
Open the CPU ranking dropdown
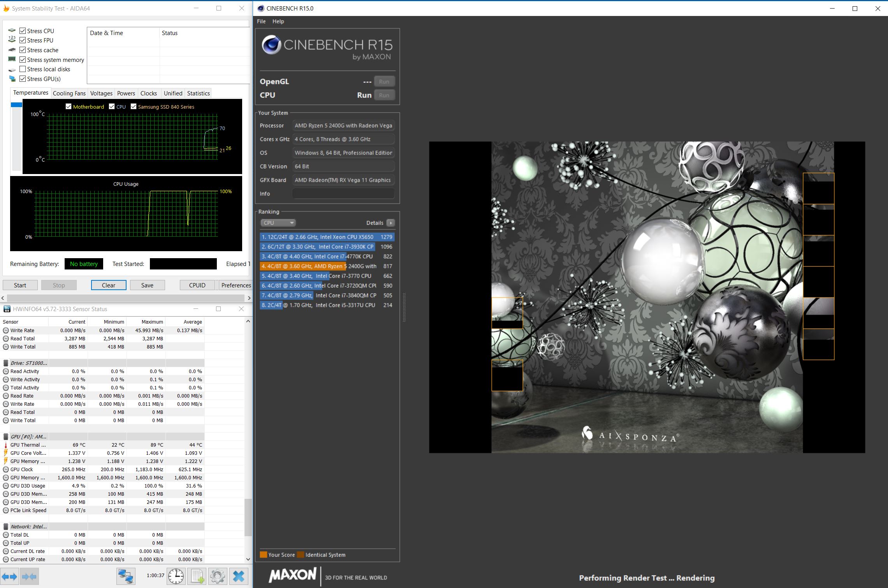(278, 223)
